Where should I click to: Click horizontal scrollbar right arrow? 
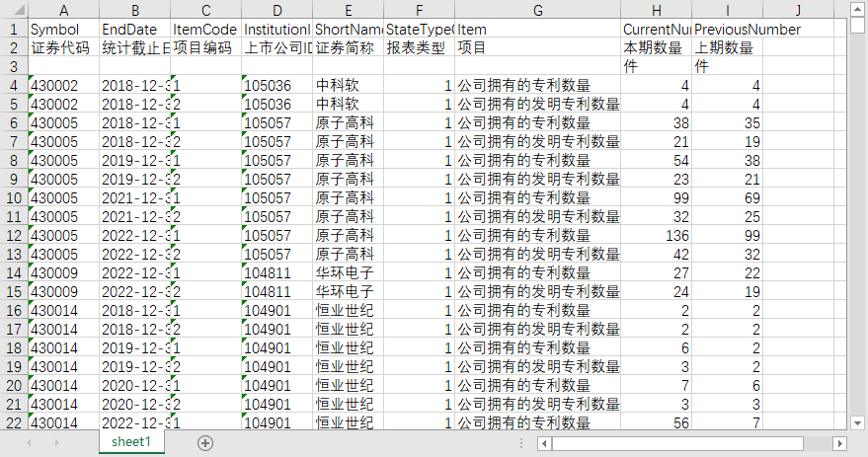[x=839, y=443]
